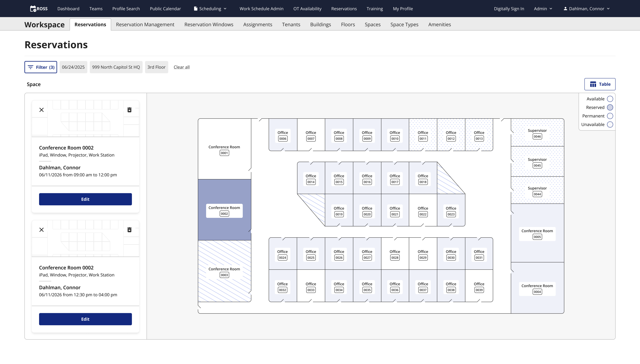
Task: Delete the 09:00 am Conference Room reservation
Action: click(129, 110)
